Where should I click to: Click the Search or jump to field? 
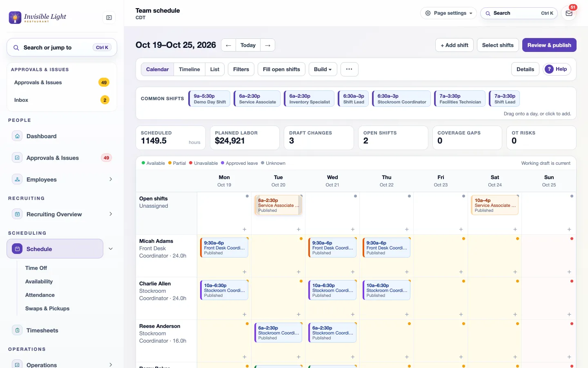(62, 47)
